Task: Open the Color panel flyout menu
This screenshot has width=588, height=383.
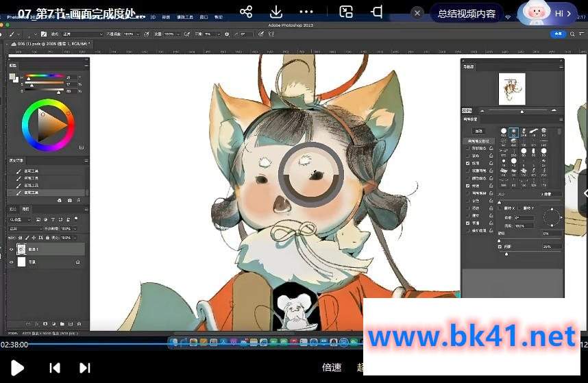Action: 86,65
